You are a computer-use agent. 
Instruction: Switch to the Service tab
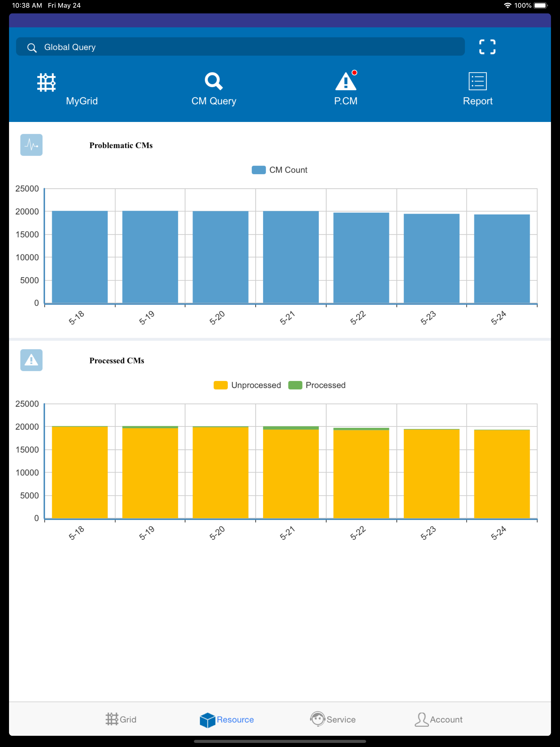333,719
